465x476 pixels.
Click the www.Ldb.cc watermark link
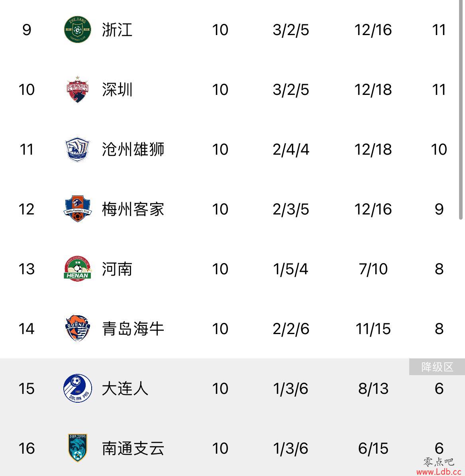(439, 472)
